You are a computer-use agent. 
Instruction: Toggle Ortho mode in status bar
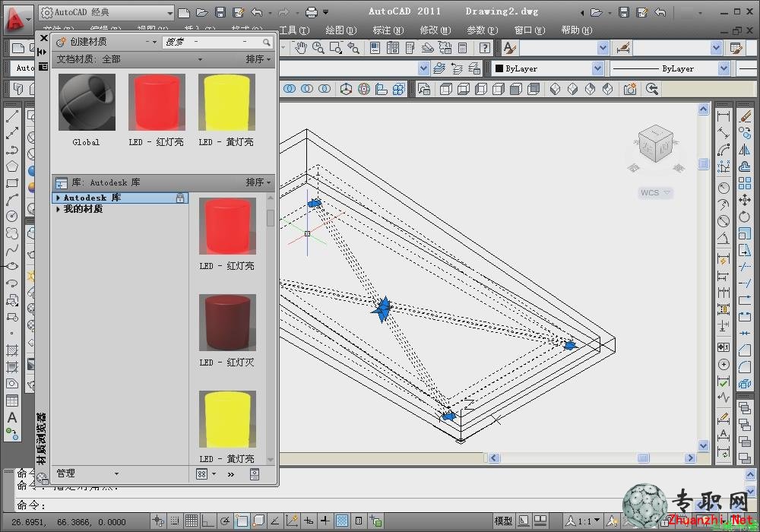208,521
